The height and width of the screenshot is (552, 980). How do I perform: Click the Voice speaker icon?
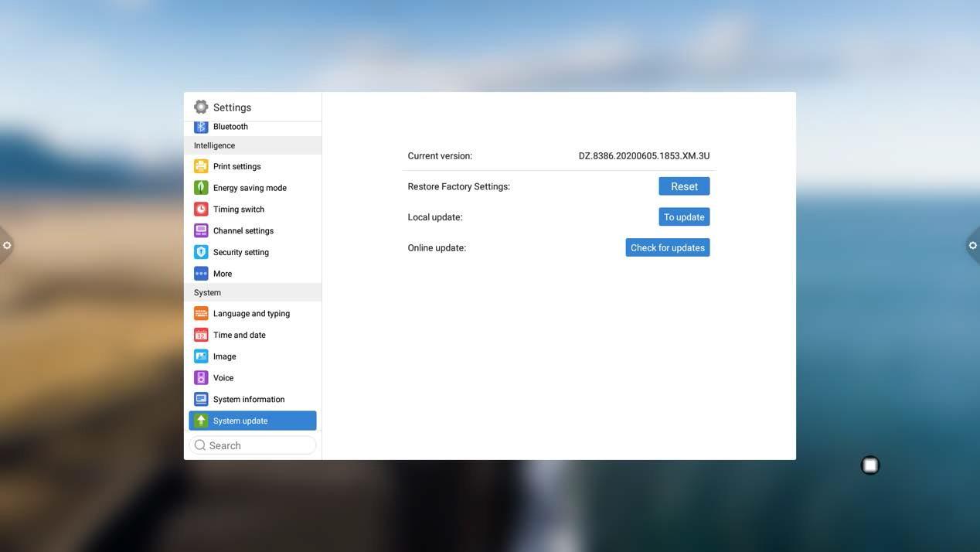pos(201,378)
